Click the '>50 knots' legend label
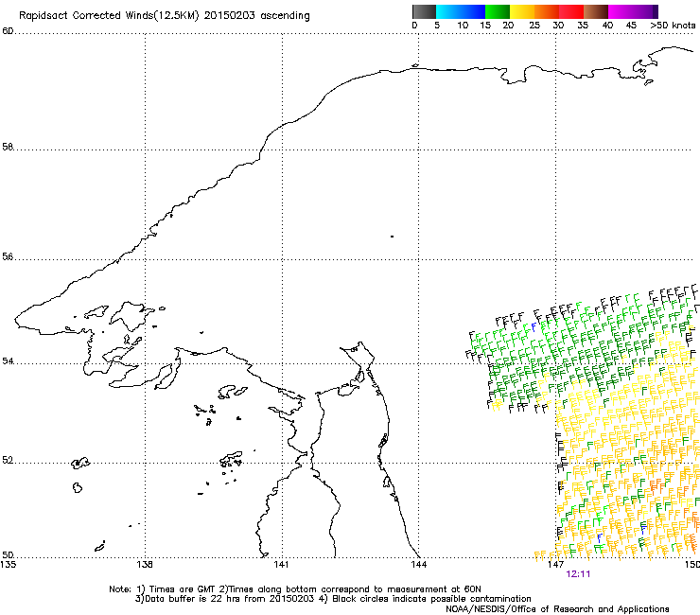This screenshot has width=700, height=615. pyautogui.click(x=673, y=26)
